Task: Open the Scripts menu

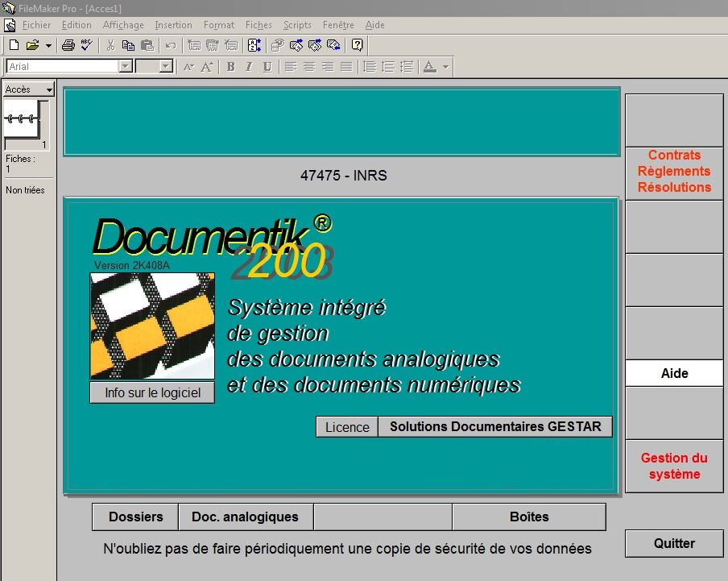Action: coord(297,25)
